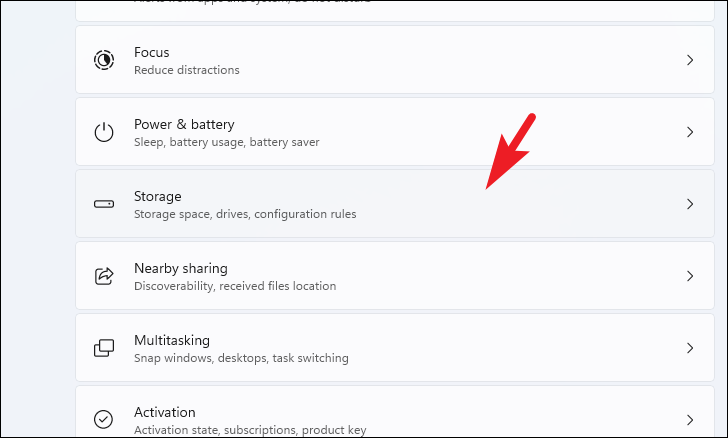
Task: Open the Storage settings title
Action: click(x=157, y=196)
